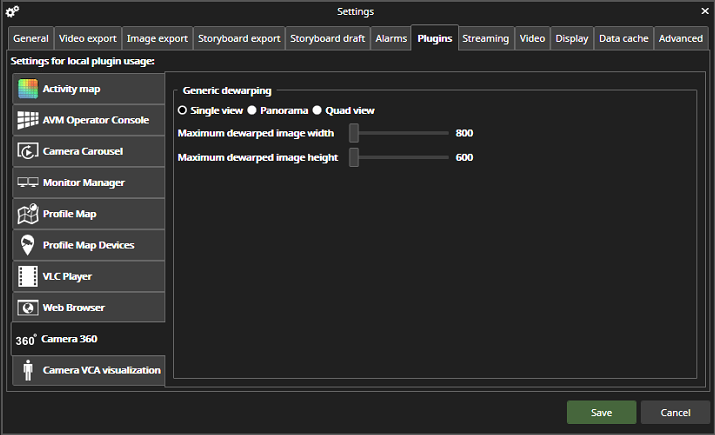Open the Display tab

tap(572, 39)
